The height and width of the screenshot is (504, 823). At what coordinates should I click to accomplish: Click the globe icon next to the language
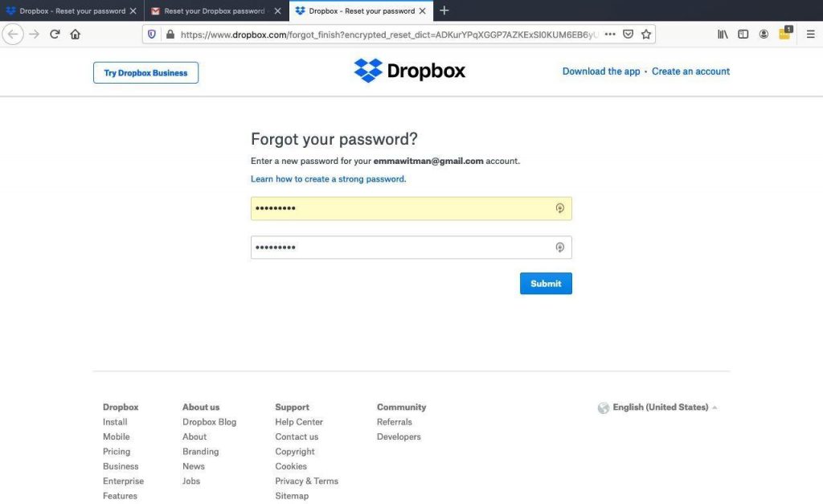[x=604, y=408]
